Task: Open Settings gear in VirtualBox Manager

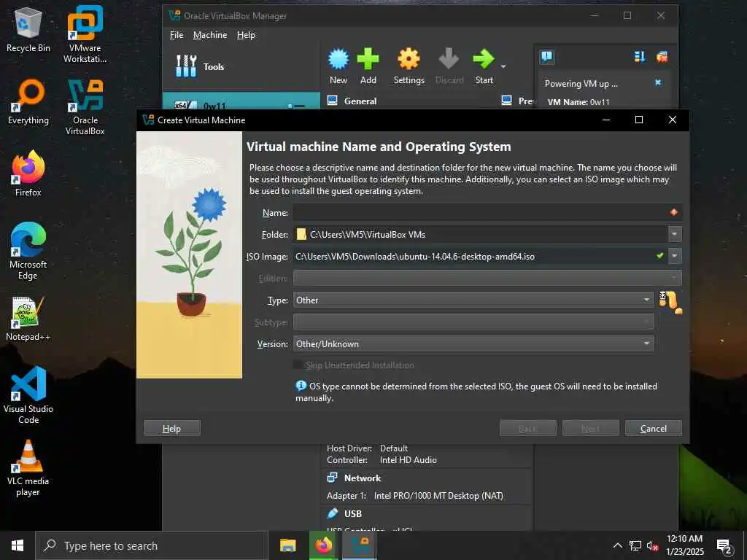Action: pos(409,66)
